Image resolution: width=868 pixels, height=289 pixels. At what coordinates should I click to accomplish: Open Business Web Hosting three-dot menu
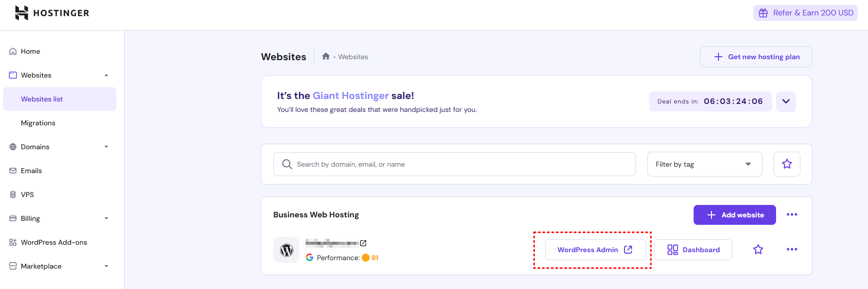click(792, 214)
